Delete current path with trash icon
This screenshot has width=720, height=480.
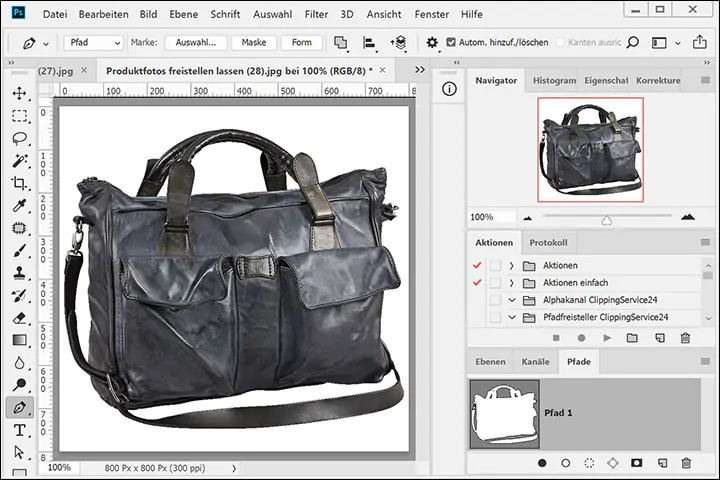click(x=686, y=463)
